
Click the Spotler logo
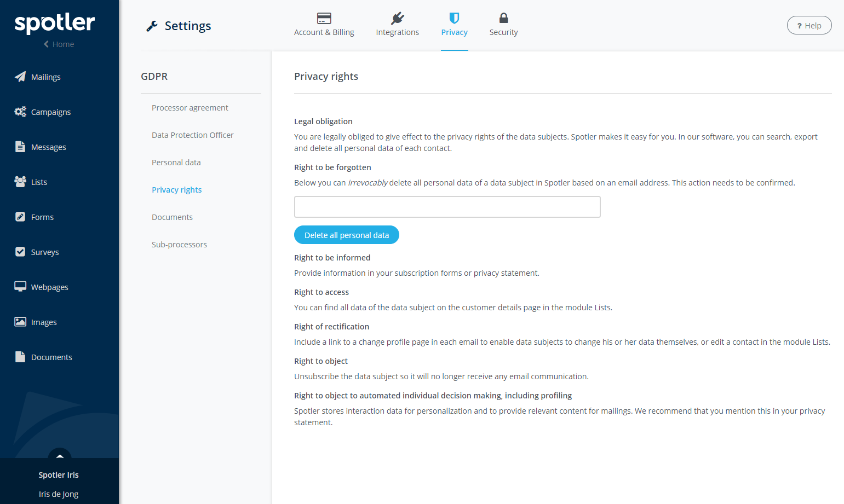(x=55, y=23)
